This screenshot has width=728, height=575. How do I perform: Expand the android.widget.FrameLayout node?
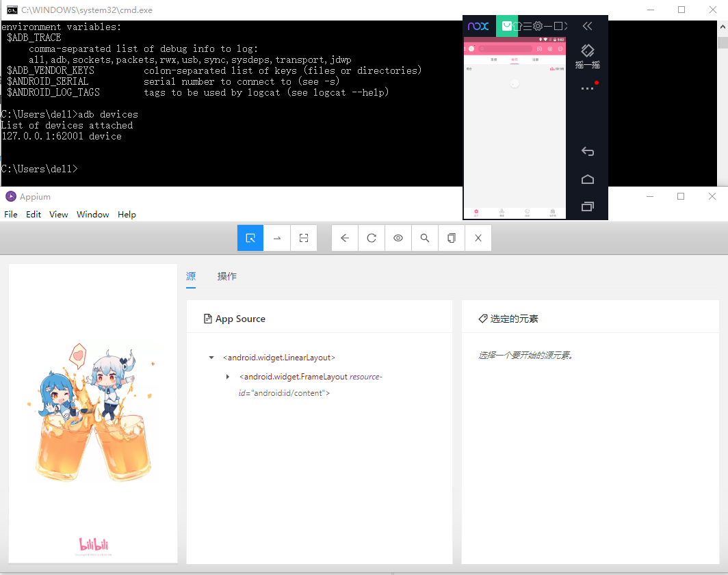tap(228, 377)
